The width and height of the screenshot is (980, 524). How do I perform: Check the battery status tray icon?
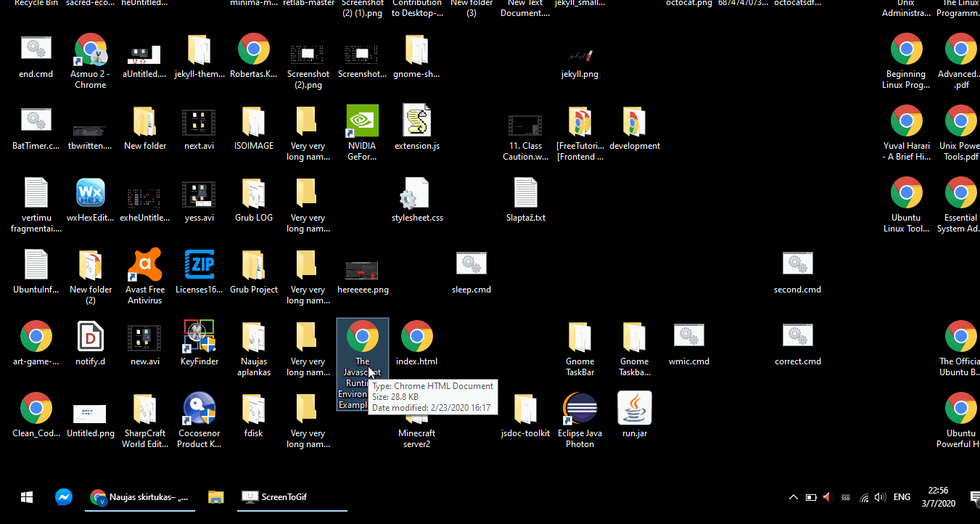tap(811, 497)
